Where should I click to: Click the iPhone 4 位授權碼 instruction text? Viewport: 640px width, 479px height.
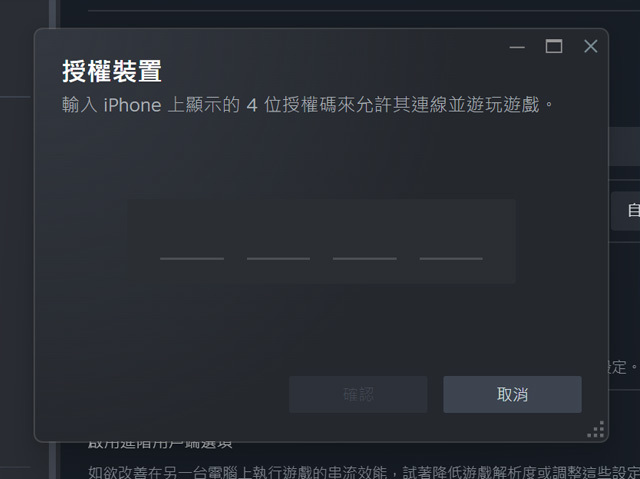click(307, 105)
